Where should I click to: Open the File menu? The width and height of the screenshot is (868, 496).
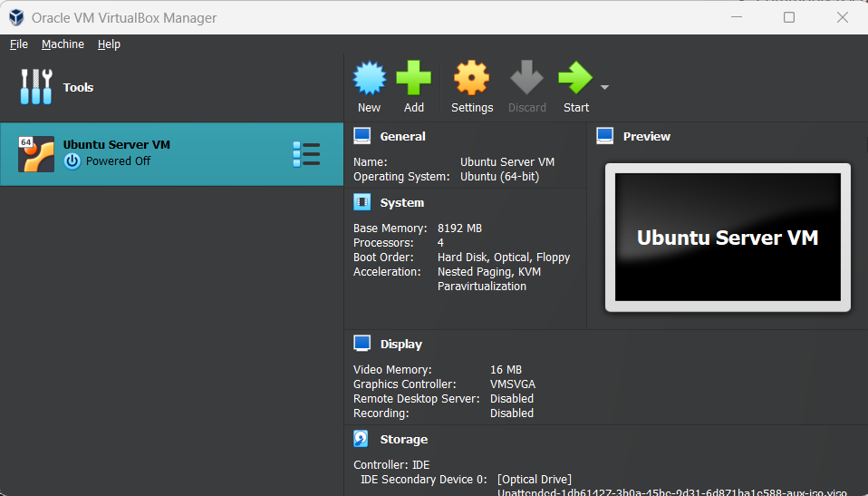point(19,44)
